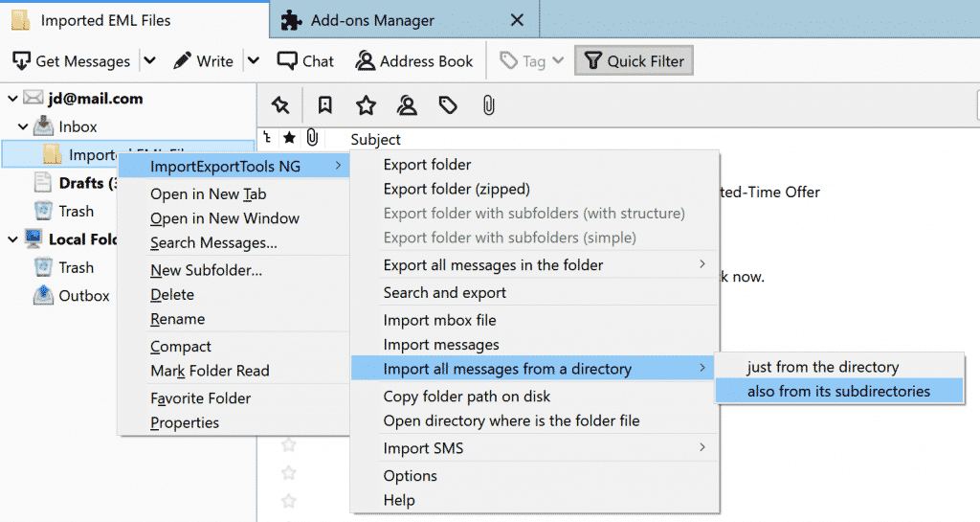Close the Add-ons Manager tab
The height and width of the screenshot is (522, 980).
tap(517, 20)
